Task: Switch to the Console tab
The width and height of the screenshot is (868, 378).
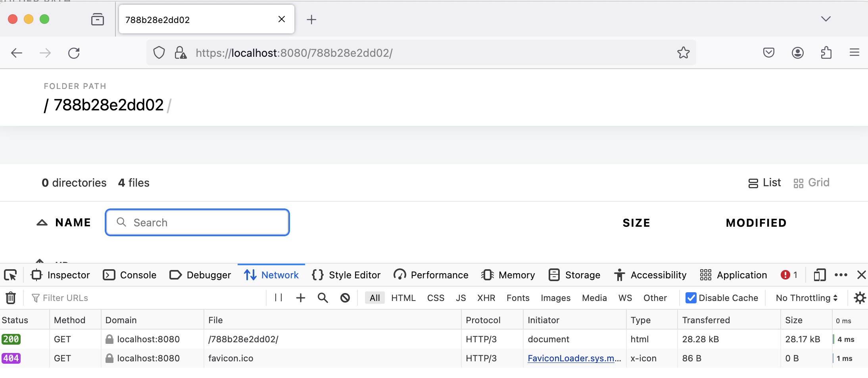Action: pos(130,275)
